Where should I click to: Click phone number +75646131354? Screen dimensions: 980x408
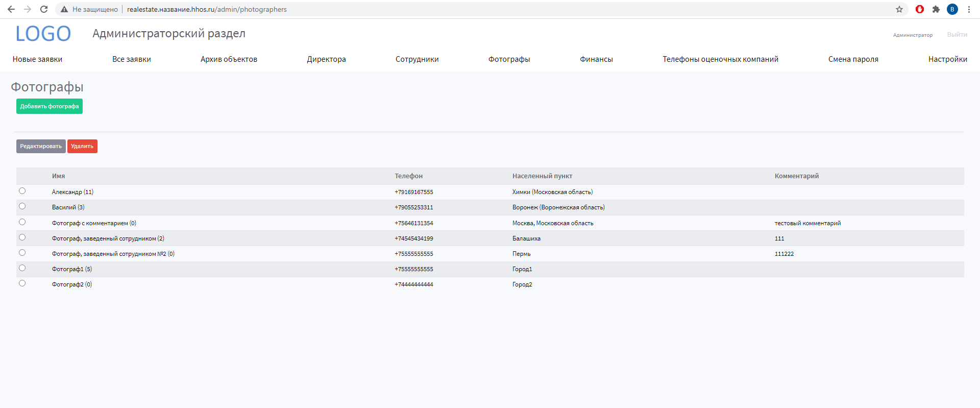(413, 223)
